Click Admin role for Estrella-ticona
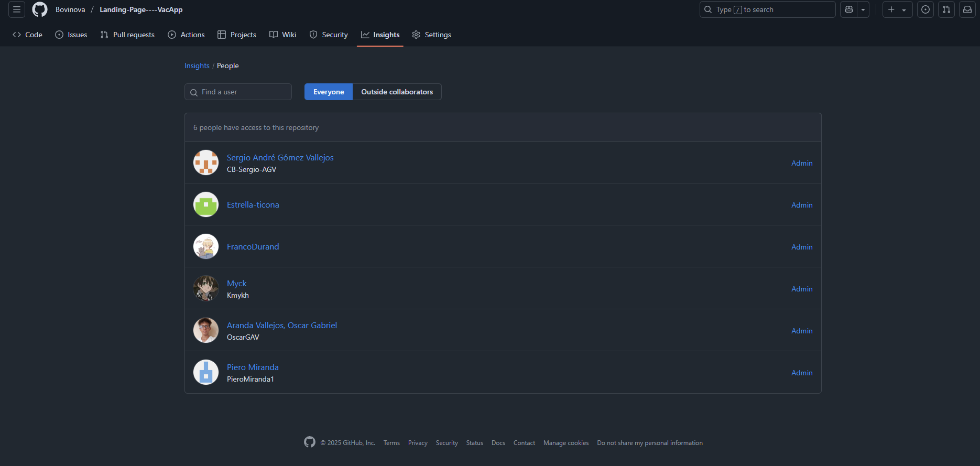980x466 pixels. coord(802,205)
